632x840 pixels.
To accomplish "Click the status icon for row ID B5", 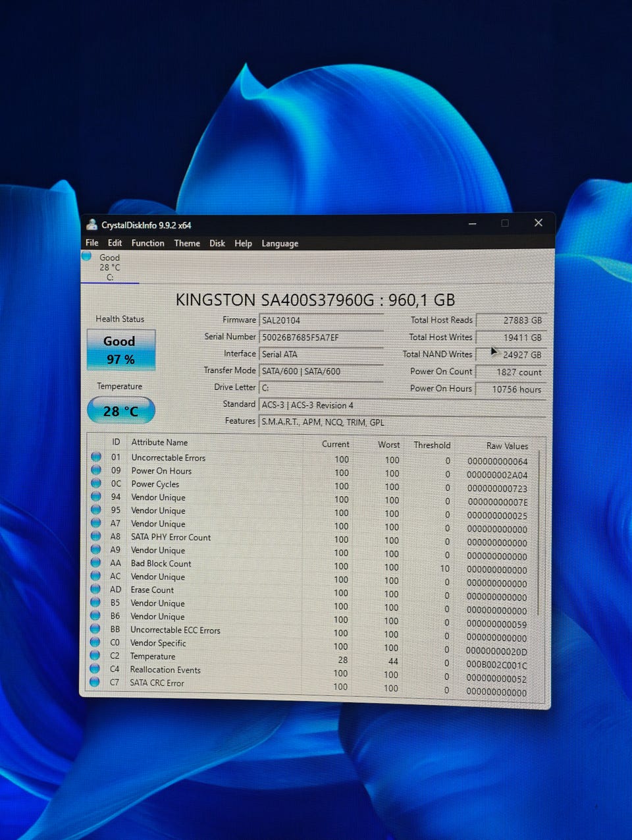I will click(x=95, y=602).
